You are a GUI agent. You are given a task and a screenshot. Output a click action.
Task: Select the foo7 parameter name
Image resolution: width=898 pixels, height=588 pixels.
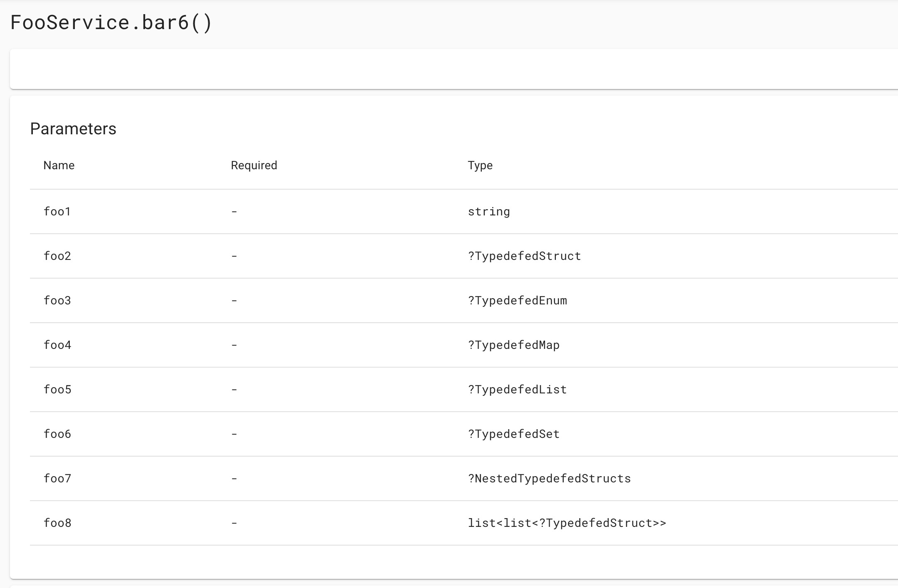[57, 479]
